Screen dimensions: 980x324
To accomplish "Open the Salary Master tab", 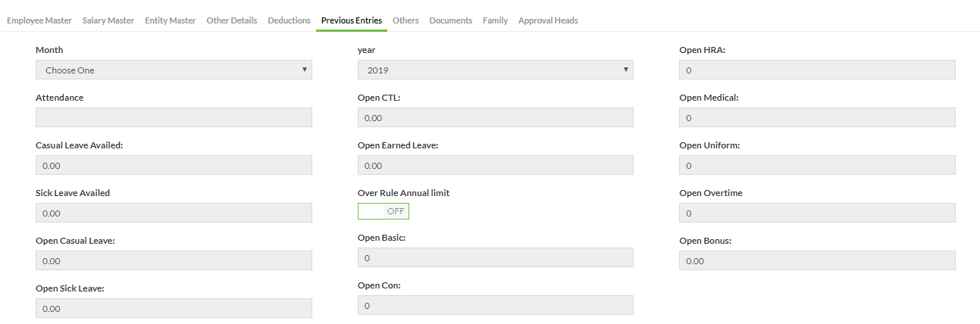I will pyautogui.click(x=108, y=20).
